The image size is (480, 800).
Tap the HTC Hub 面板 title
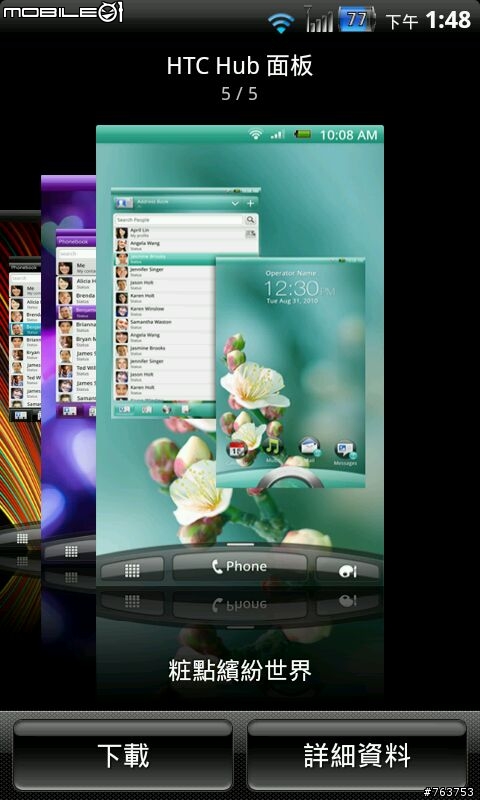coord(240,66)
